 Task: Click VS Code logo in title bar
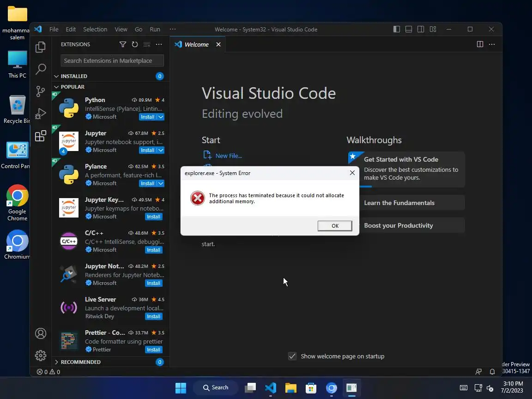click(38, 29)
